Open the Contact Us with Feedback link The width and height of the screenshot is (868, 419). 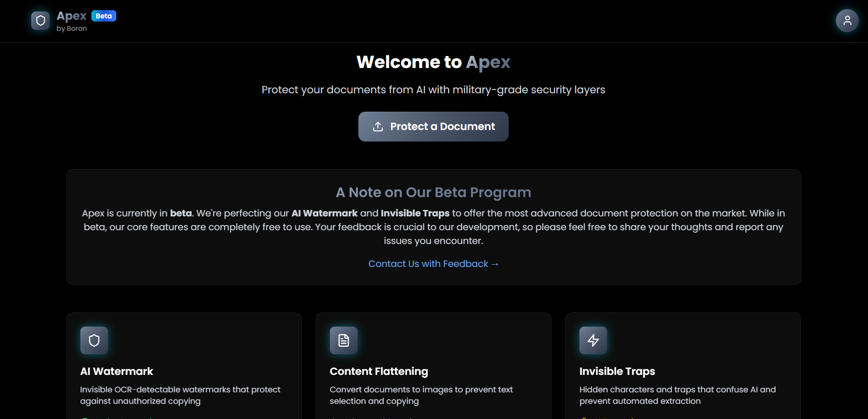pos(433,264)
